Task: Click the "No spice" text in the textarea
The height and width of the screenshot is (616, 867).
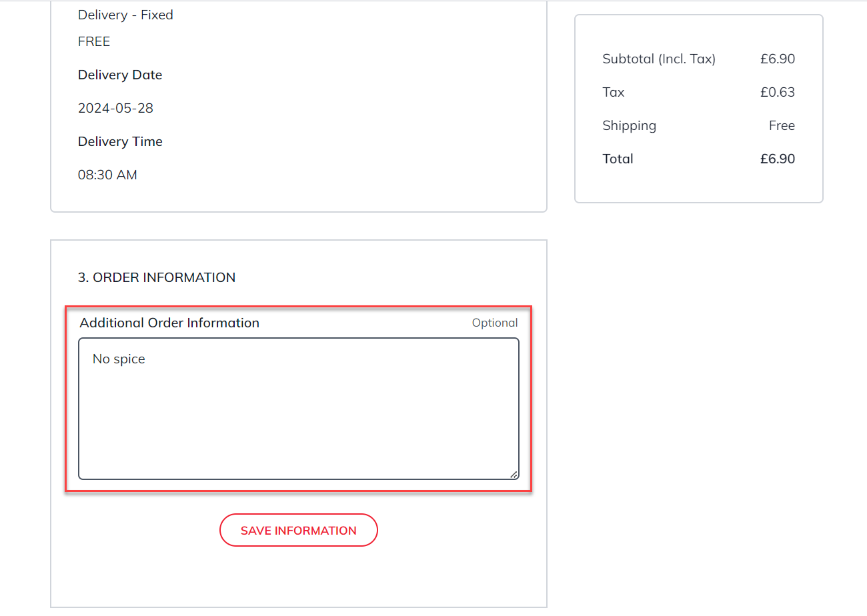Action: click(119, 359)
